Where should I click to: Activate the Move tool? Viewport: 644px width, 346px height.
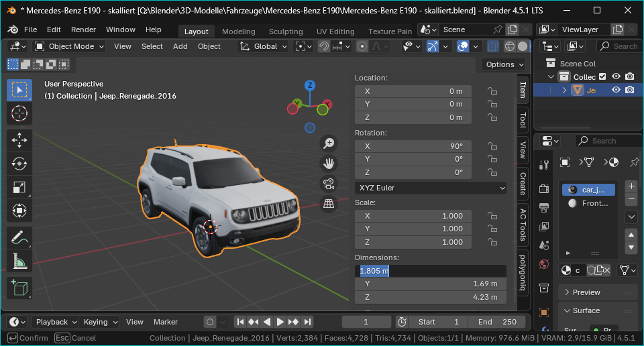(19, 139)
